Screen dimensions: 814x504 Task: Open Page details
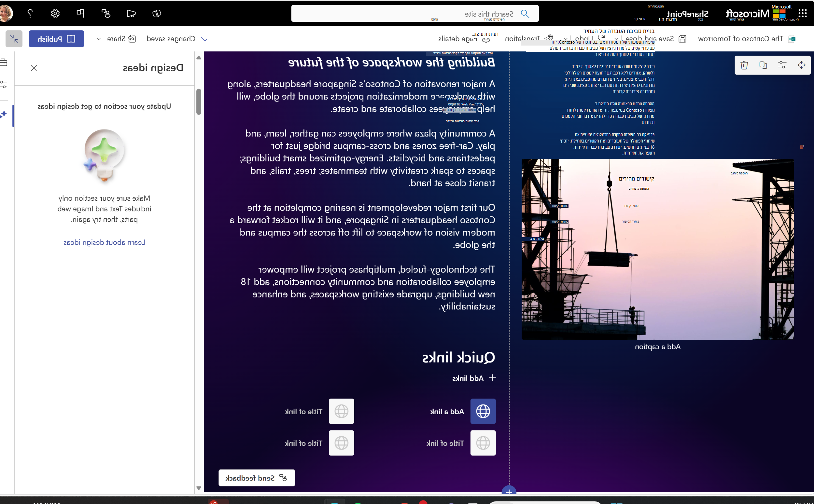[464, 39]
